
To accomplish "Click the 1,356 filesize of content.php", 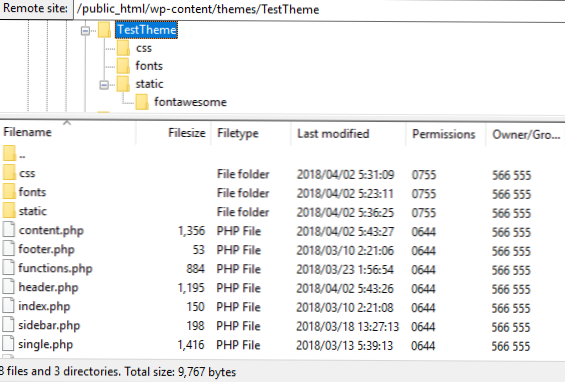I will pyautogui.click(x=191, y=231).
